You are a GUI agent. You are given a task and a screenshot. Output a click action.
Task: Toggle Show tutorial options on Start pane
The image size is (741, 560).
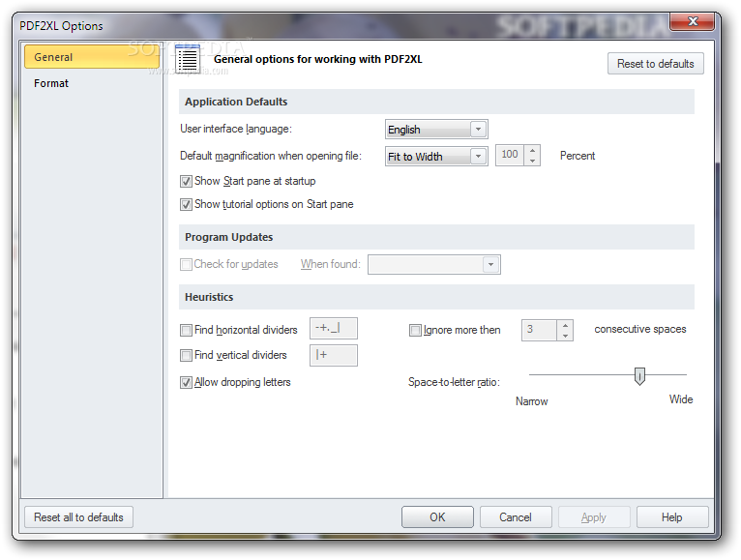[186, 204]
